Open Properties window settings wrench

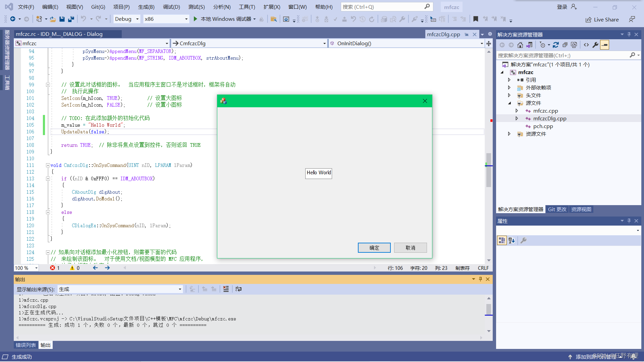coord(523,240)
